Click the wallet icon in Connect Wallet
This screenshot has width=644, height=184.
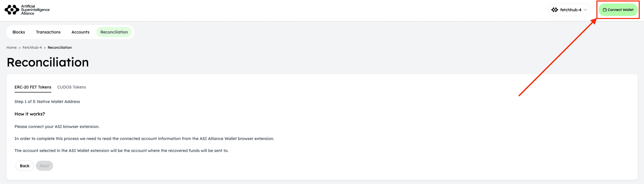pyautogui.click(x=605, y=10)
